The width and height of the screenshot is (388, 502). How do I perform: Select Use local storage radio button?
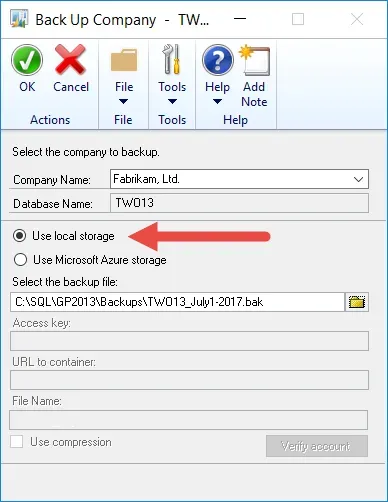(x=20, y=236)
